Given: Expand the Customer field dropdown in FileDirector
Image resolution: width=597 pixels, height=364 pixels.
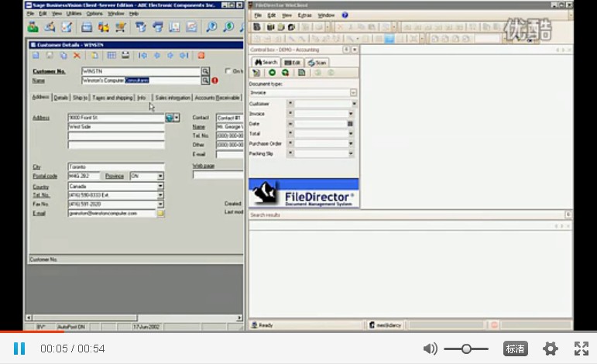Looking at the screenshot, I should coord(354,104).
